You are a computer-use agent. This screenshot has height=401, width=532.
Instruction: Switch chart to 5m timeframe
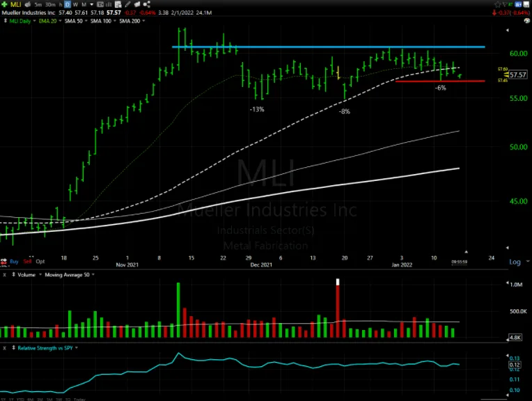click(38, 4)
